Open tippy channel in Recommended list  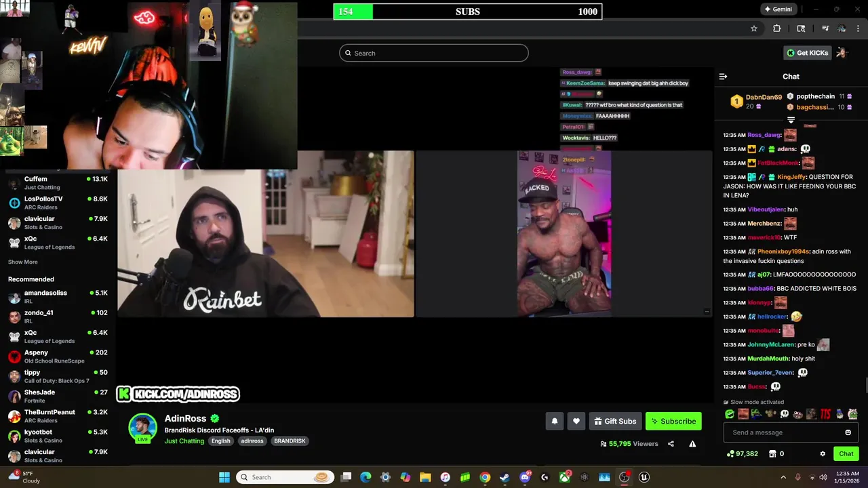point(58,376)
